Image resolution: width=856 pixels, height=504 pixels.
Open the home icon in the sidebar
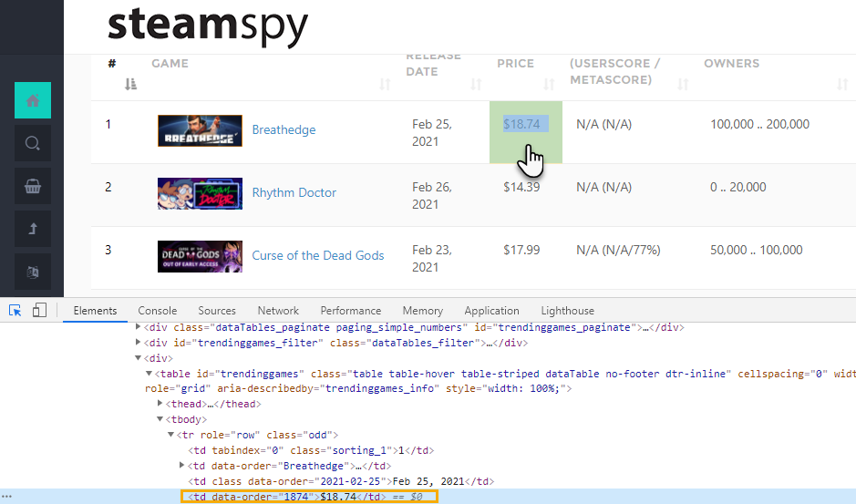click(33, 100)
